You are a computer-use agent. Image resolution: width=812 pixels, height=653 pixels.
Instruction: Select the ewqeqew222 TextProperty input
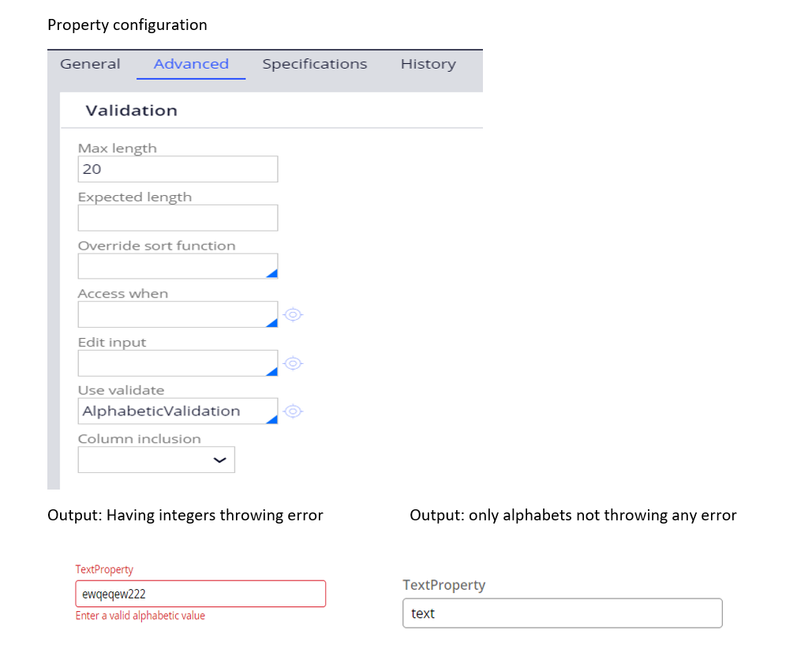coord(200,593)
